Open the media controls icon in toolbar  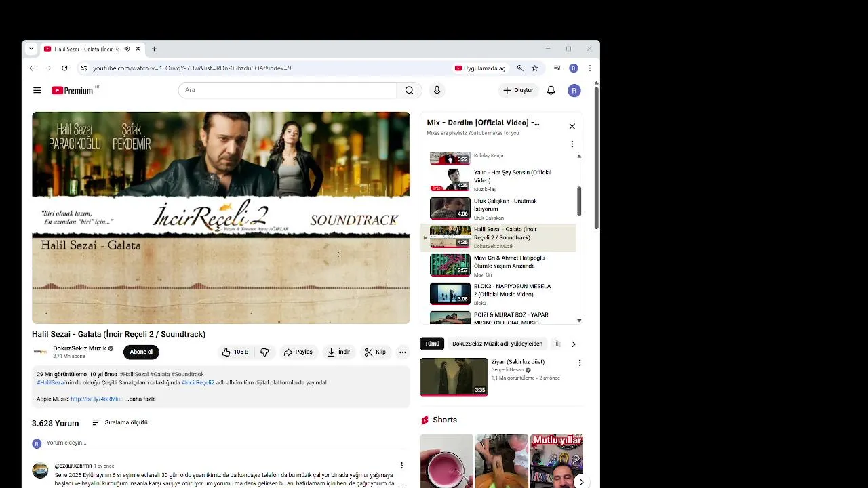(557, 68)
